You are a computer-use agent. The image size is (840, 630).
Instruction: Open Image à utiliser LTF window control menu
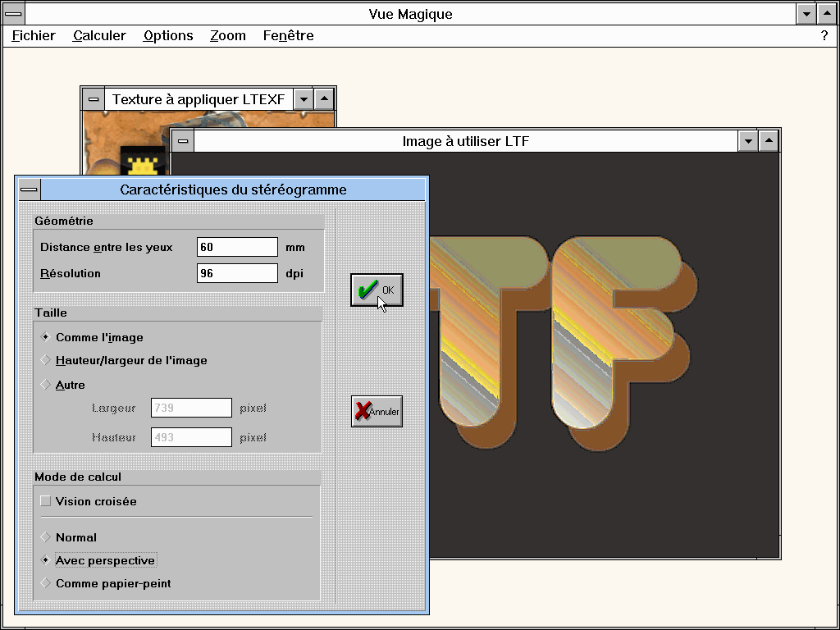(183, 141)
